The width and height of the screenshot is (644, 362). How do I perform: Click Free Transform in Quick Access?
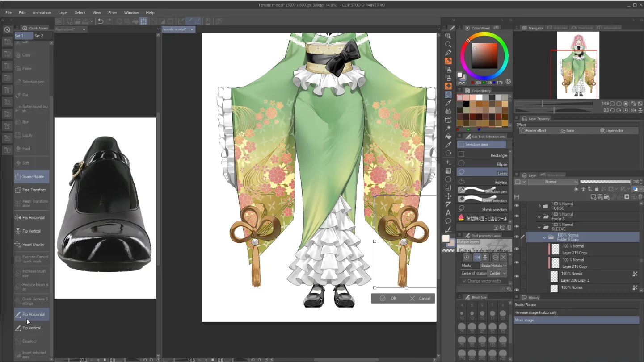32,190
